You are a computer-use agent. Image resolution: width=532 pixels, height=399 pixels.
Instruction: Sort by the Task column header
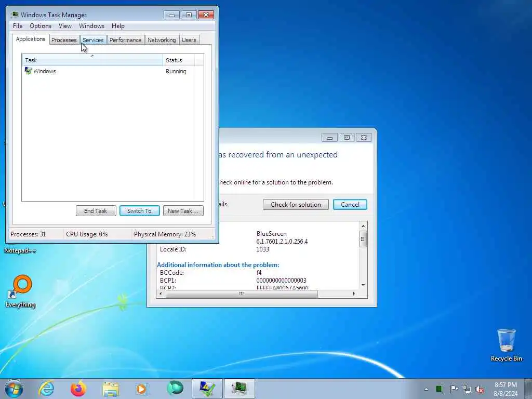(x=92, y=60)
